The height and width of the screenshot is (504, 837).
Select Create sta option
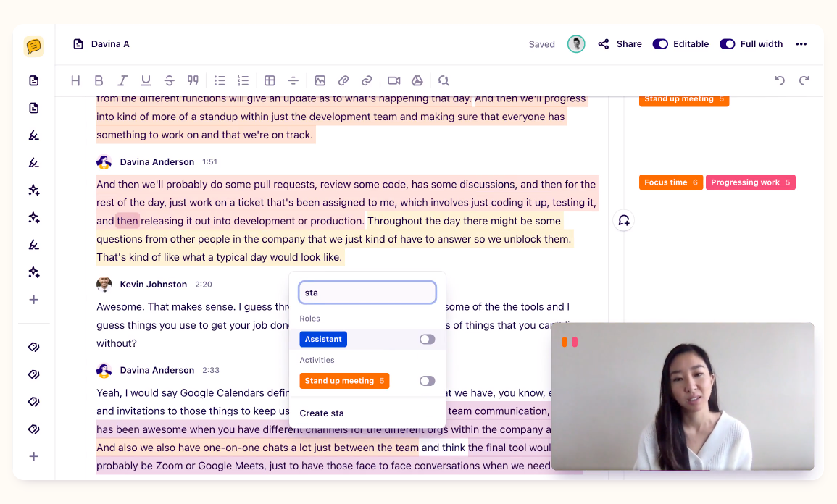tap(322, 413)
